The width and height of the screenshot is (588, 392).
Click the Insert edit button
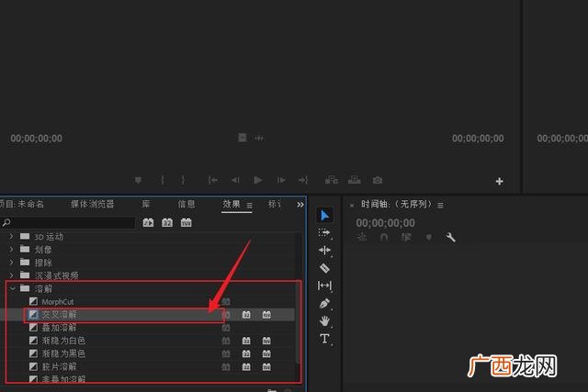[x=331, y=180]
